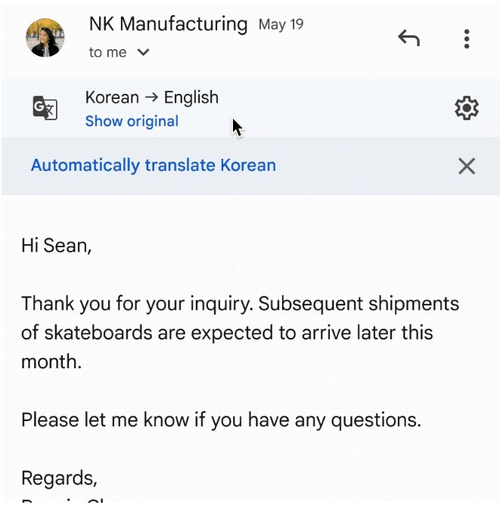Expand recipient details chevron next to 'to me'
The width and height of the screenshot is (500, 505).
click(143, 52)
